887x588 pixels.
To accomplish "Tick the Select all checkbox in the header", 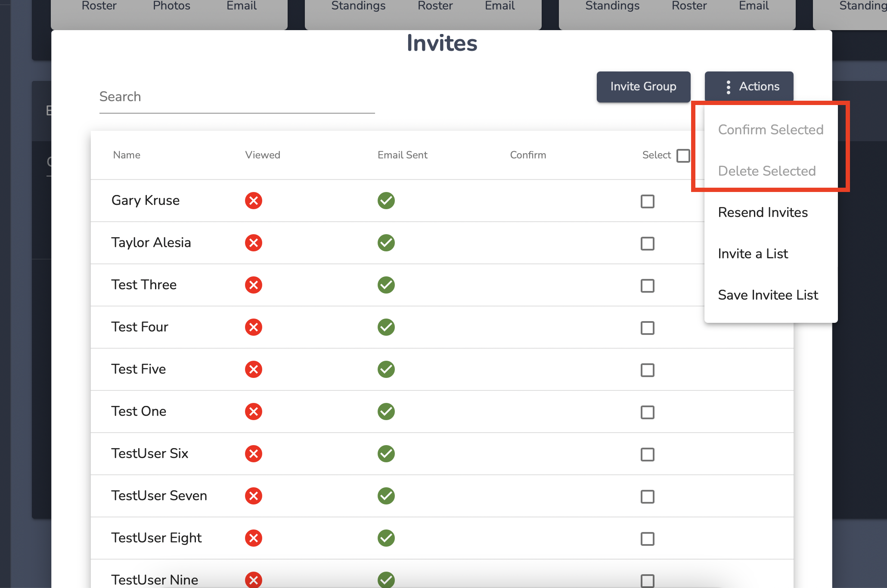I will [683, 155].
